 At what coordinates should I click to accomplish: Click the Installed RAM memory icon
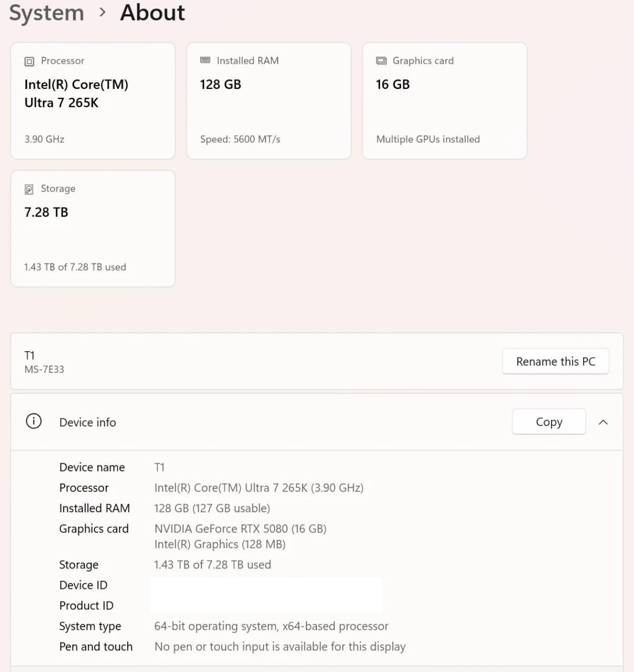pyautogui.click(x=205, y=60)
